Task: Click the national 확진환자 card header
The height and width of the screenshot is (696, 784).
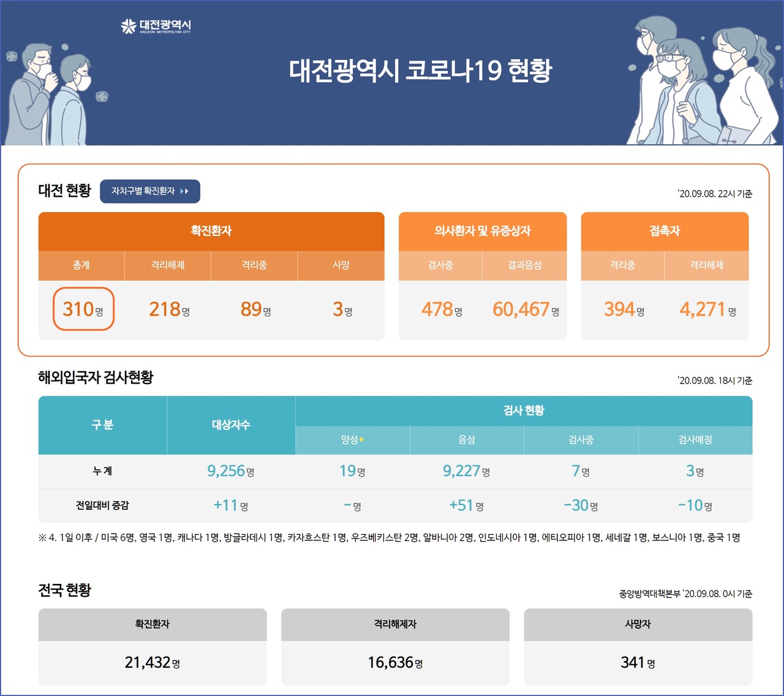Action: point(153,624)
